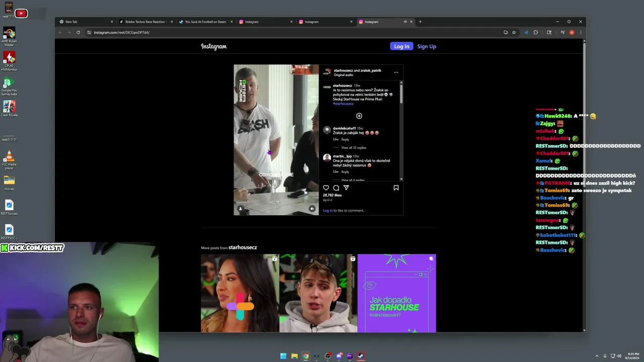Open a new browser tab with plus button
This screenshot has width=644, height=362.
420,22
